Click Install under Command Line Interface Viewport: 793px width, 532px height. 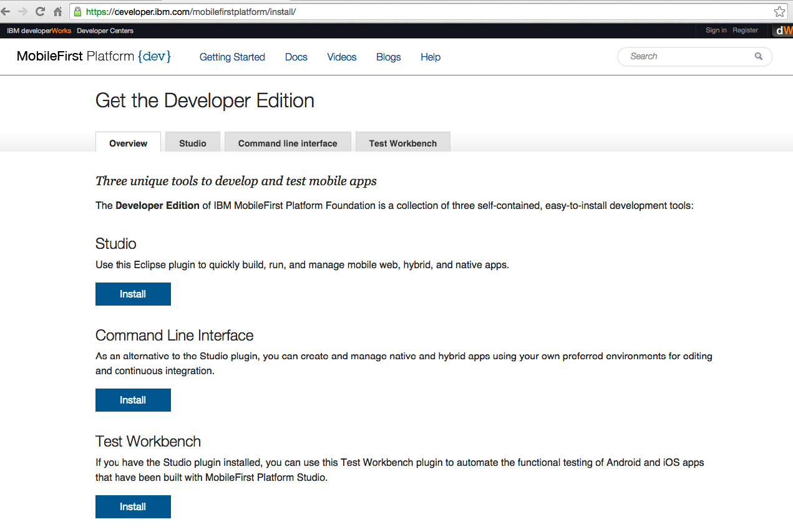coord(133,400)
